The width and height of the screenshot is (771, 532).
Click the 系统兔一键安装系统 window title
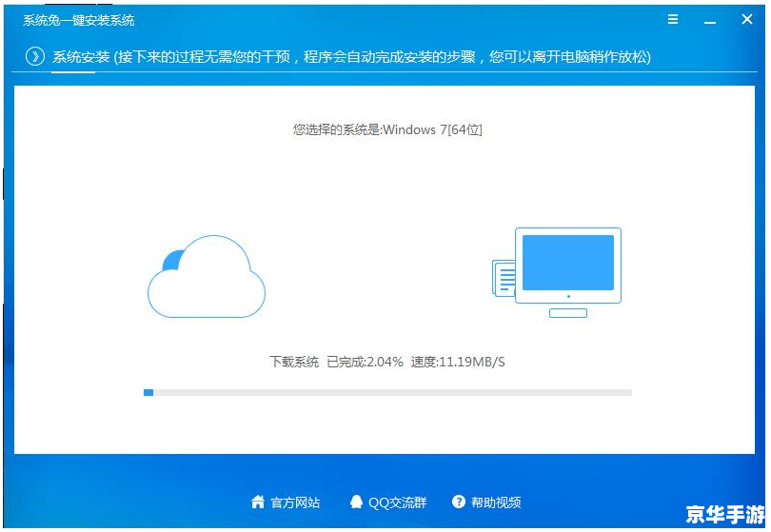click(79, 20)
